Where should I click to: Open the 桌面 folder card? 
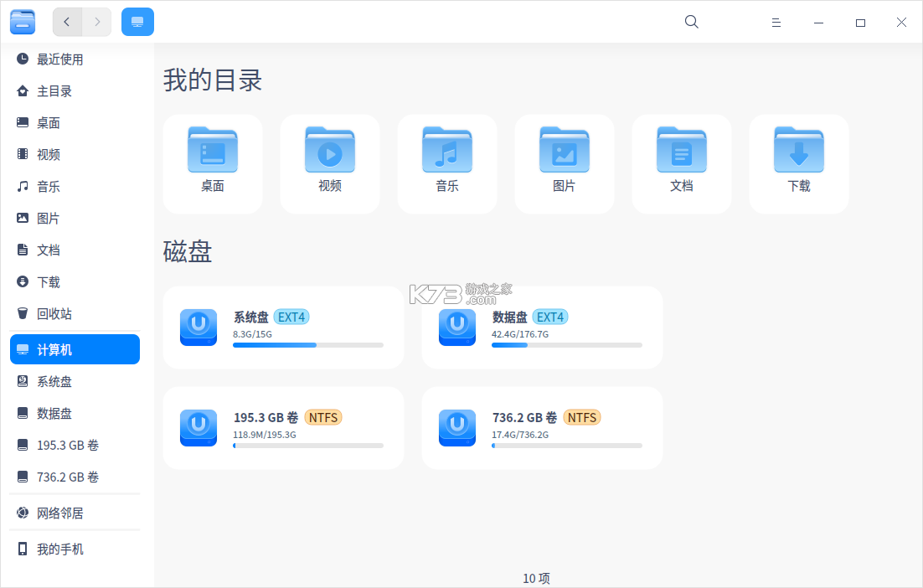[213, 164]
